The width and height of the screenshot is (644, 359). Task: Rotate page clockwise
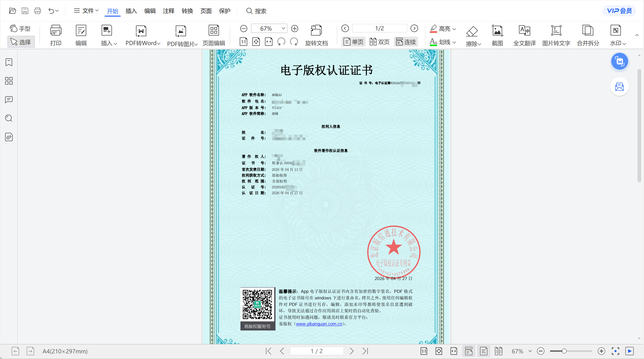click(294, 42)
